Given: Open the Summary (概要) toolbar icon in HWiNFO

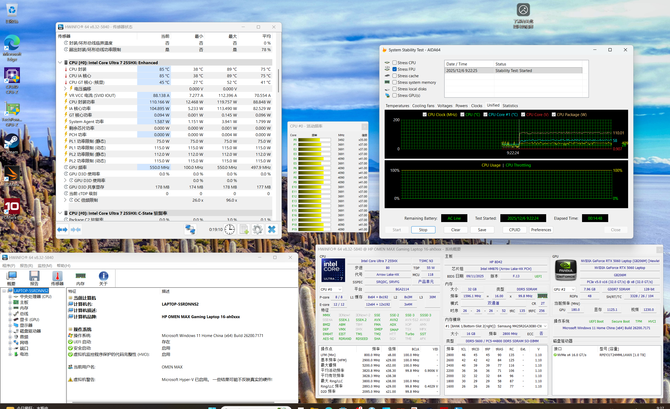Looking at the screenshot, I should coord(11,274).
